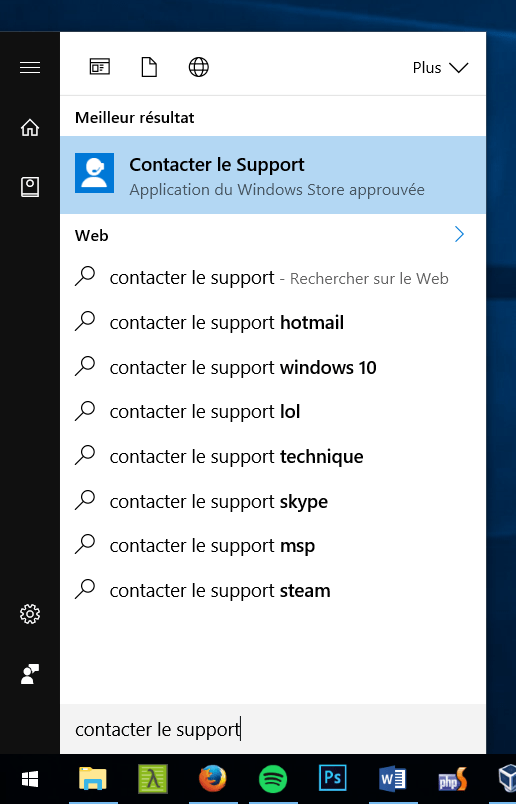The image size is (516, 804).
Task: Expand the Plus filter dropdown
Action: pos(440,68)
